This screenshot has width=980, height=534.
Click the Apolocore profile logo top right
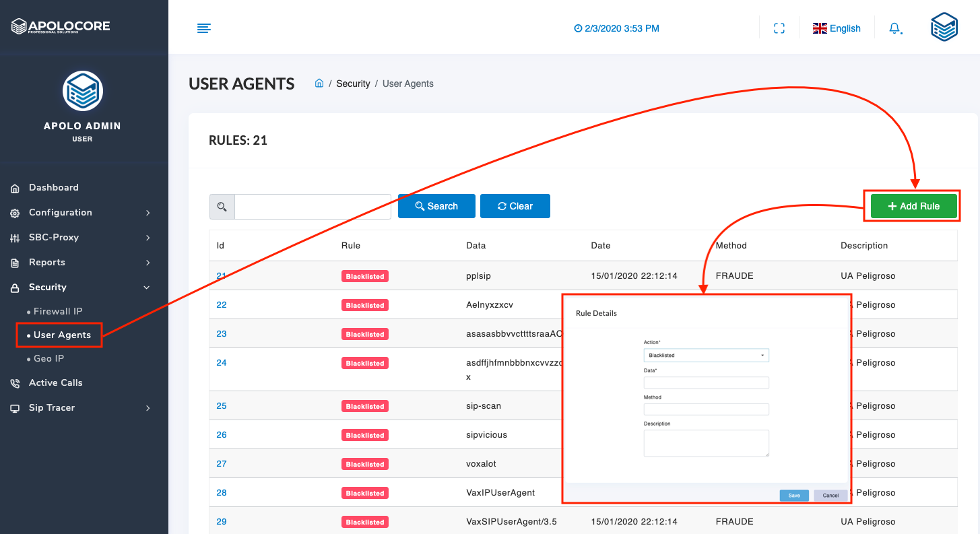pos(944,28)
